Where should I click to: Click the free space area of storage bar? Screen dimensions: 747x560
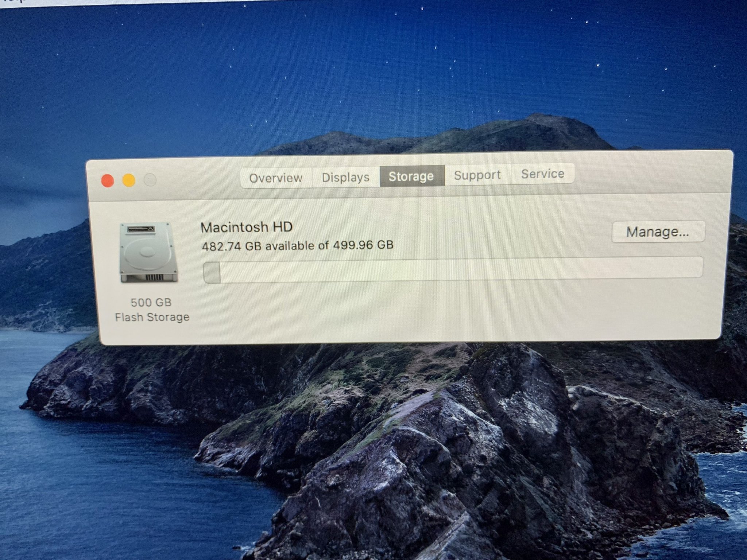coord(456,269)
